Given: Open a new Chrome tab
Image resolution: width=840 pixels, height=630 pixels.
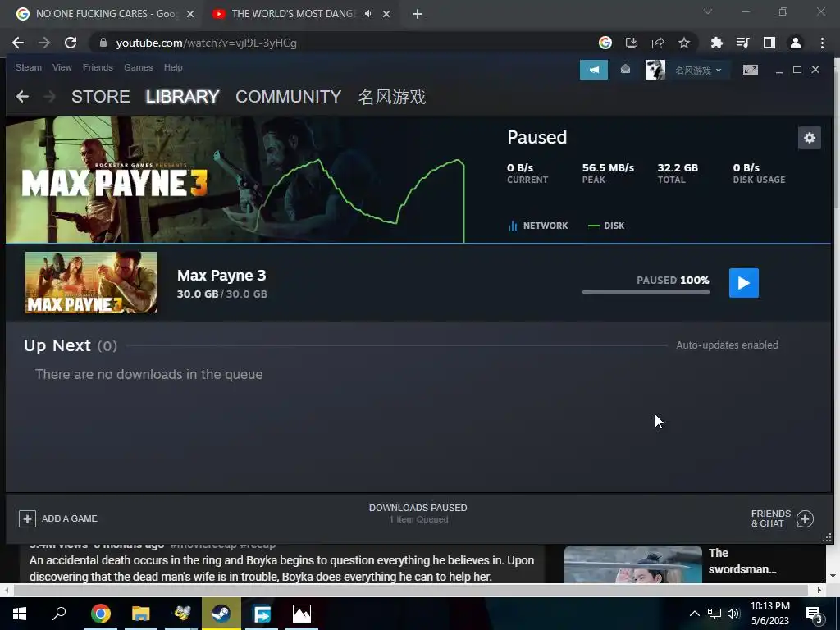Looking at the screenshot, I should [x=418, y=14].
